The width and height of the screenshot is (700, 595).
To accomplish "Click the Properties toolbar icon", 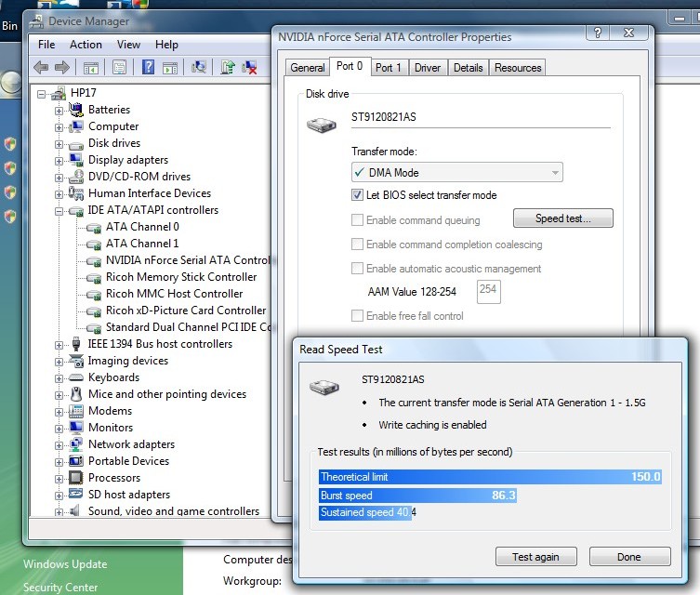I will click(x=119, y=67).
